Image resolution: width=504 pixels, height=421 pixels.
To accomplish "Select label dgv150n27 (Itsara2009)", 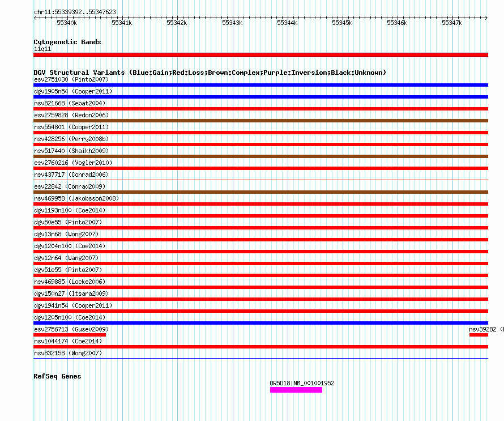I will [x=71, y=294].
